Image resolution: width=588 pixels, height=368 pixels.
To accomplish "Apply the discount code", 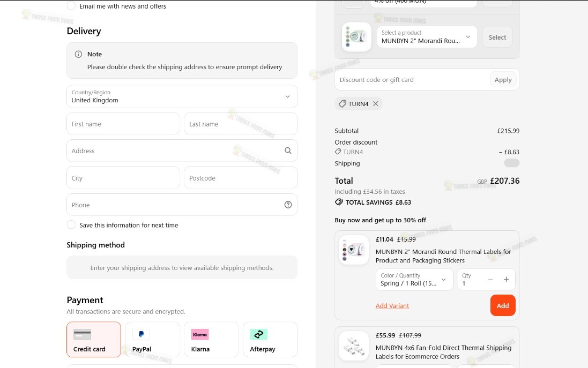I will (503, 79).
